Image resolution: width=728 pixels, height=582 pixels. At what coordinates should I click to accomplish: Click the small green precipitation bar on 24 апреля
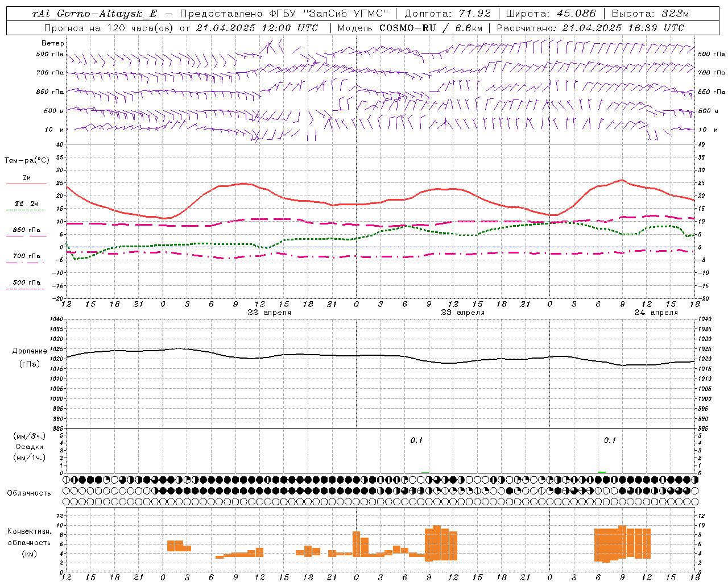(x=602, y=472)
